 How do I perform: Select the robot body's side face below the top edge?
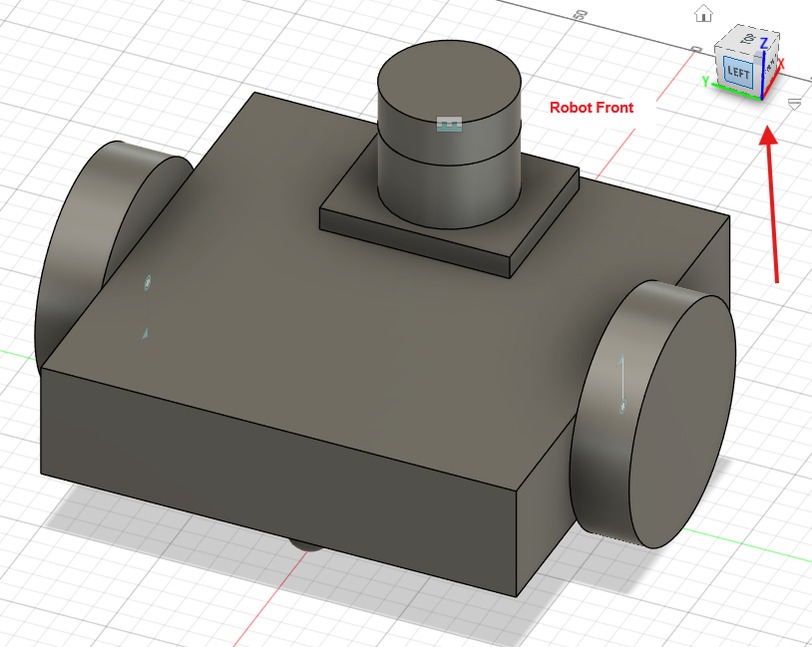pos(279,484)
